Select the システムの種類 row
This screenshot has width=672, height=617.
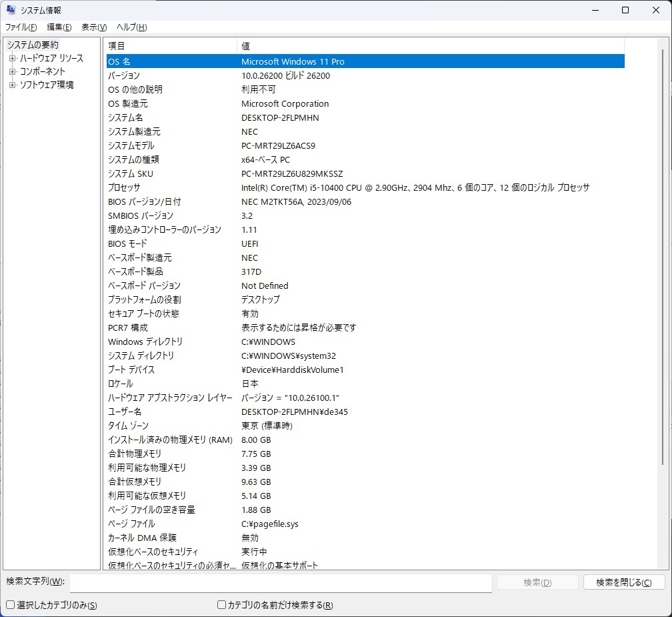(365, 159)
